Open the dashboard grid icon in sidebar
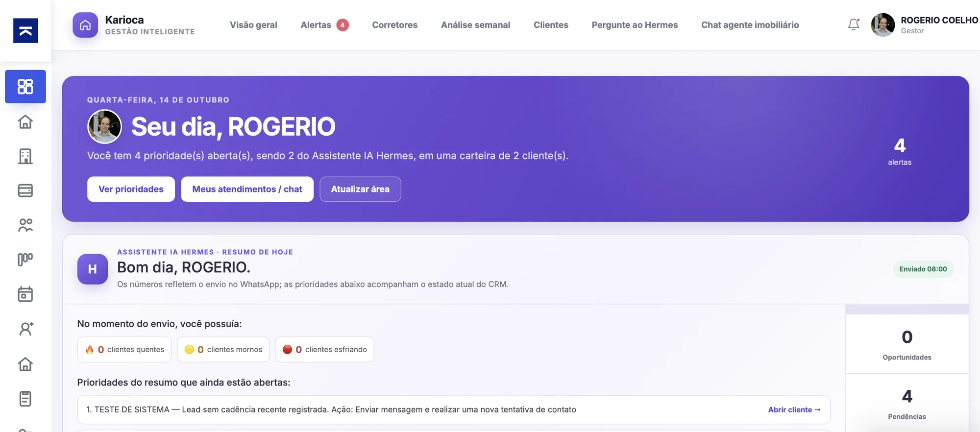 (x=25, y=87)
